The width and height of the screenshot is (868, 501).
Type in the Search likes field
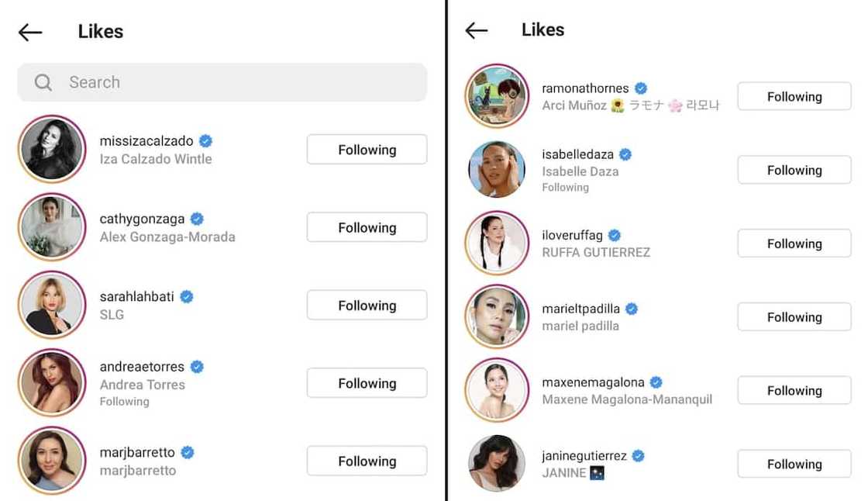[232, 82]
